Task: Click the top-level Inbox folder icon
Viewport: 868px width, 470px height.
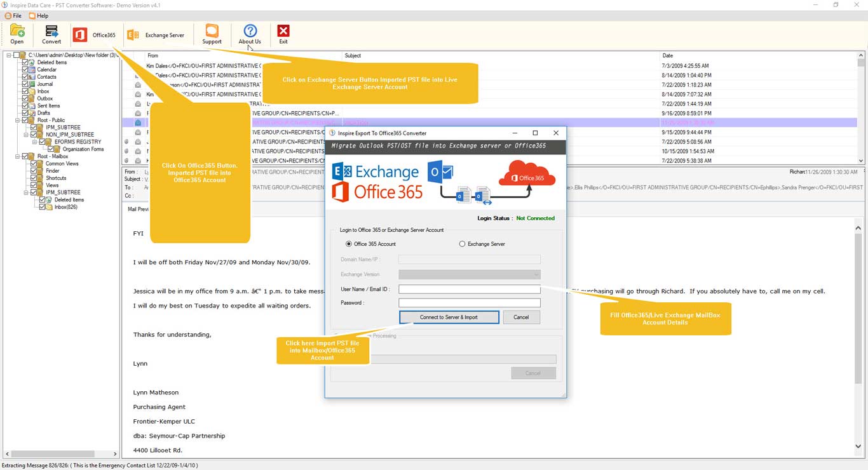Action: click(x=32, y=91)
